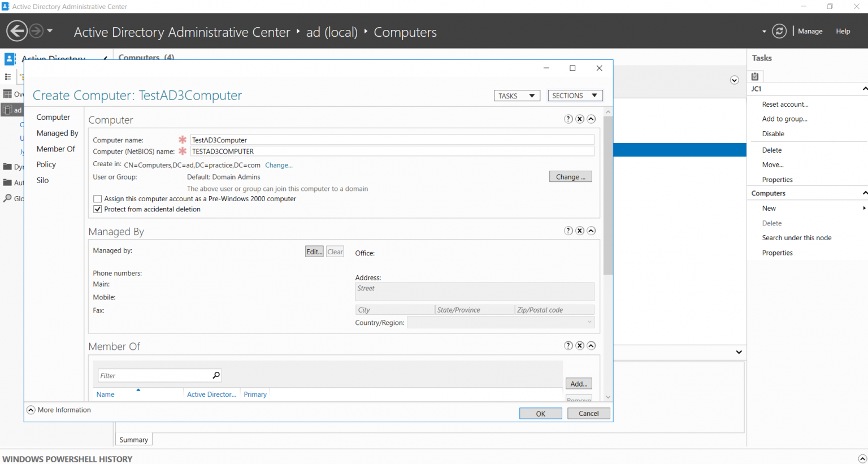Click the Edit... button for Managed by
The height and width of the screenshot is (464, 868).
[314, 251]
